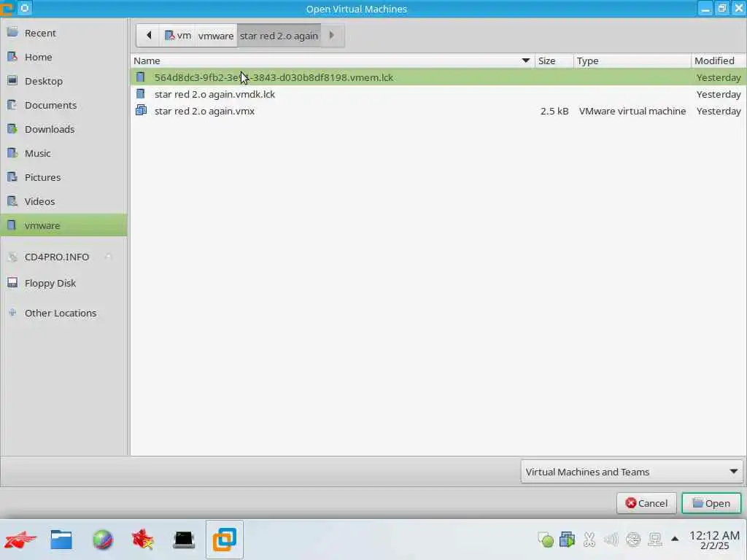Click VMware Workstation taskbar icon
The height and width of the screenshot is (560, 747).
225,540
